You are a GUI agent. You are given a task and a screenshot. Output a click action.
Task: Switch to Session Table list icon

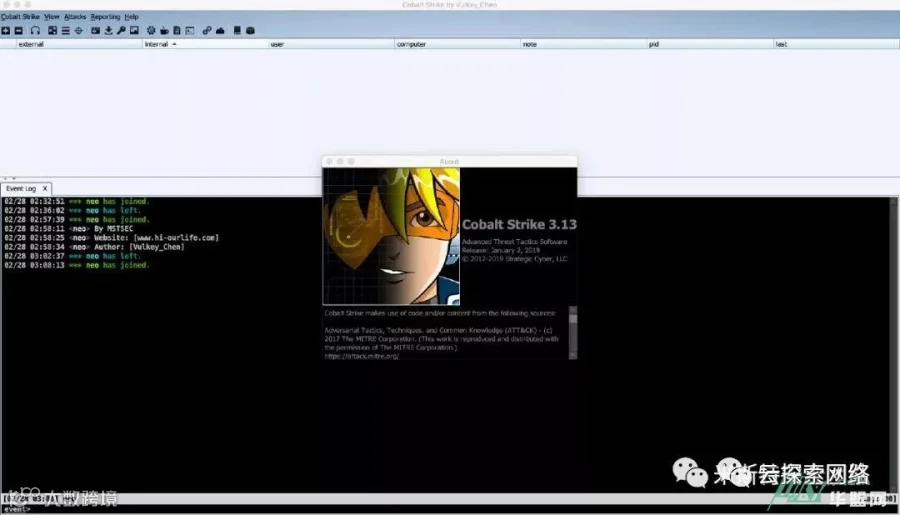65,30
